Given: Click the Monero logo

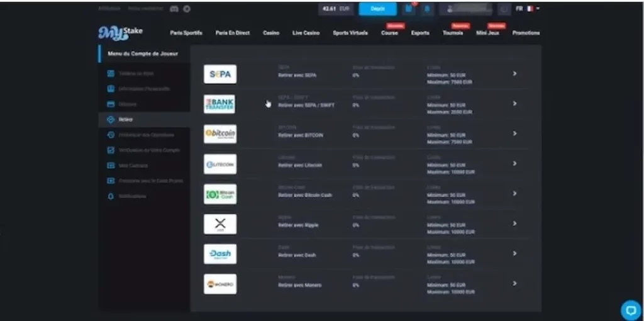Looking at the screenshot, I should (220, 284).
